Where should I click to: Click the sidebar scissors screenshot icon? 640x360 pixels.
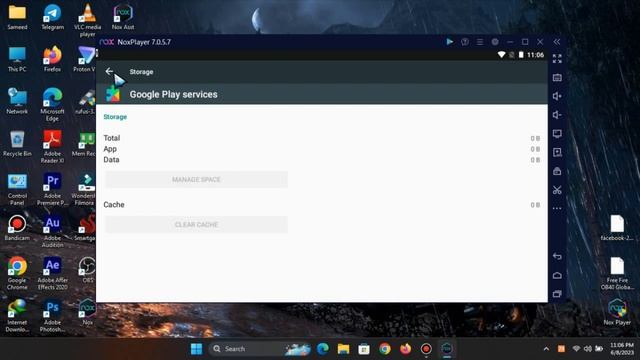[x=557, y=190]
